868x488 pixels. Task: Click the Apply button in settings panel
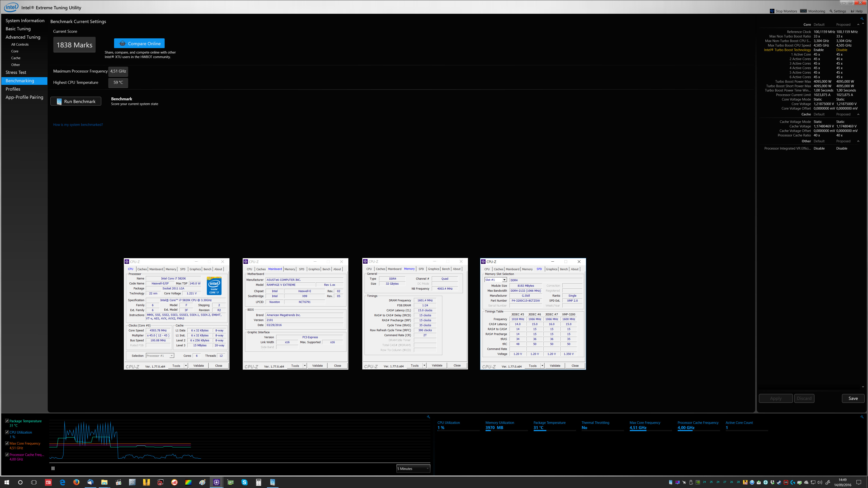coord(775,398)
